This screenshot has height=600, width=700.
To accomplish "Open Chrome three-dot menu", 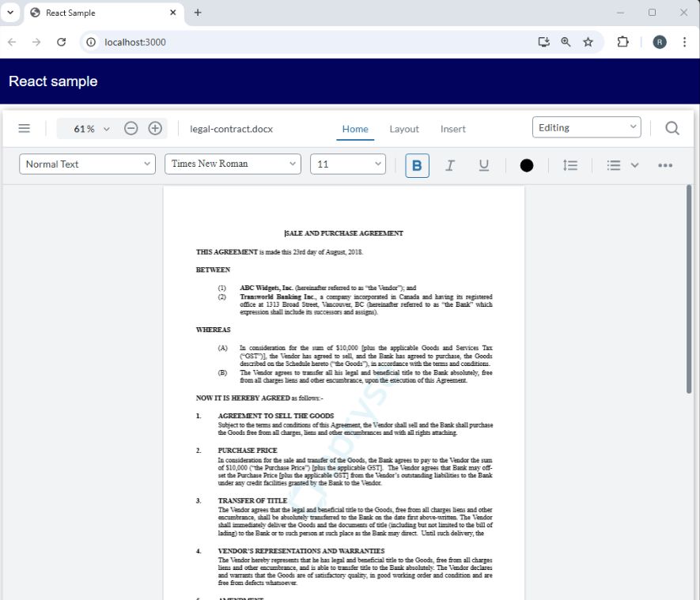I will (x=684, y=42).
